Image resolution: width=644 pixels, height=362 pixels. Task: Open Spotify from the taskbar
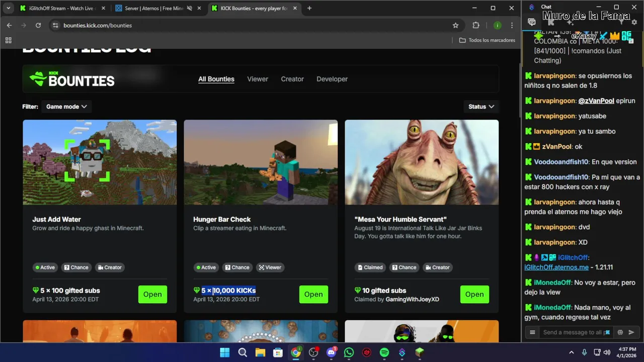384,352
